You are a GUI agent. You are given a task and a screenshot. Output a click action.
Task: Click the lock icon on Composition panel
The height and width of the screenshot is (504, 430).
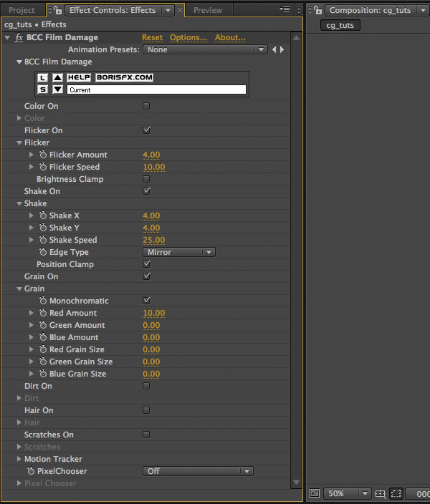(318, 10)
